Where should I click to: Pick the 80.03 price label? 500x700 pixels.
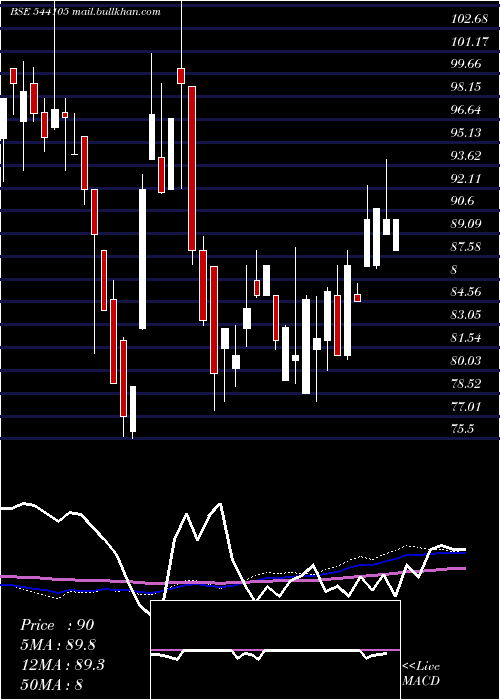tap(466, 360)
